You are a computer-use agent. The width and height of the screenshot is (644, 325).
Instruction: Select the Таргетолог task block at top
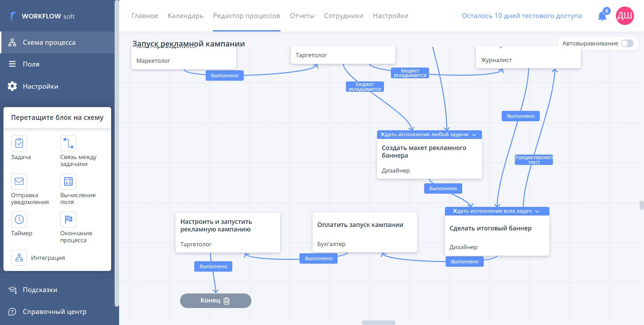[x=343, y=55]
